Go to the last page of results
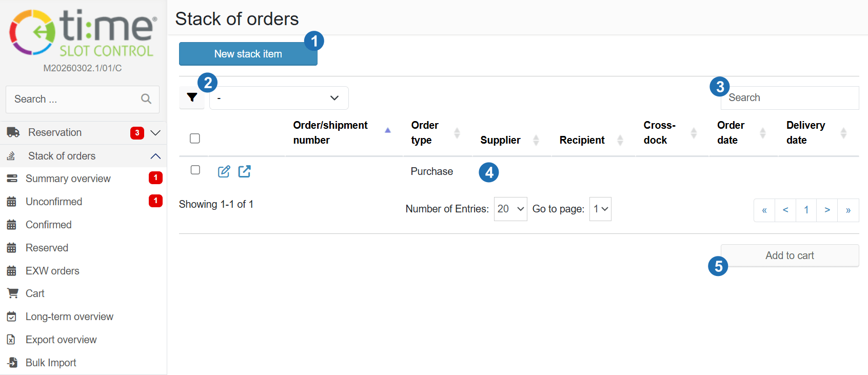Screen dimensions: 868x375 point(848,210)
